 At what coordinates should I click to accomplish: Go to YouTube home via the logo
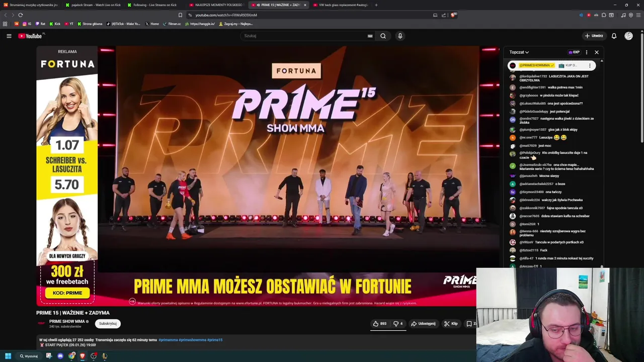tap(31, 36)
